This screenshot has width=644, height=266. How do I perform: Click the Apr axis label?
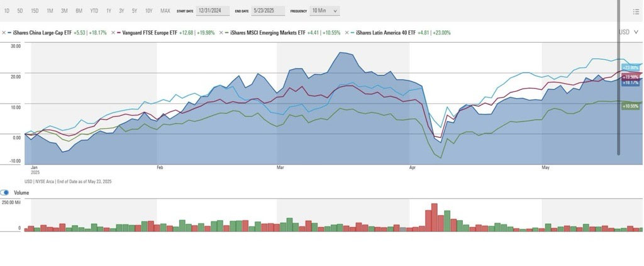point(413,167)
